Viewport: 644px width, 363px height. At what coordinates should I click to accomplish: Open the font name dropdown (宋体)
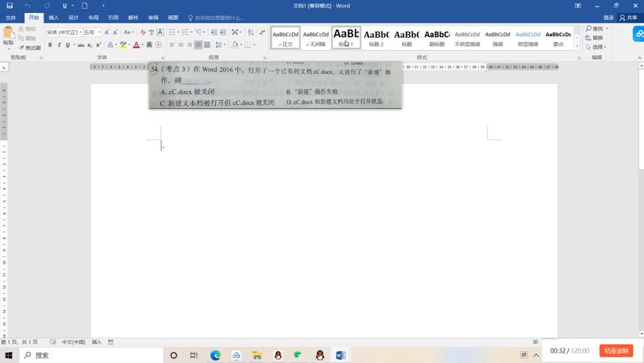pyautogui.click(x=80, y=32)
